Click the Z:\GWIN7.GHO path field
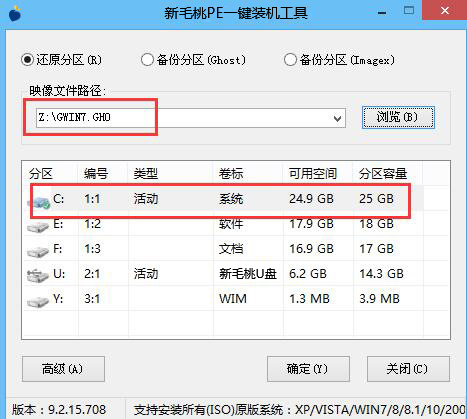 [191, 118]
